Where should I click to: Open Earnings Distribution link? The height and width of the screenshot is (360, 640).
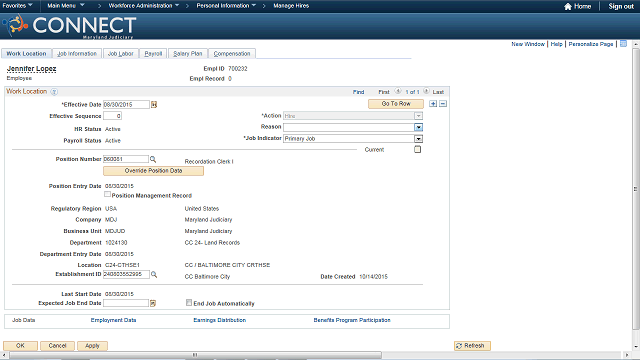[220, 320]
